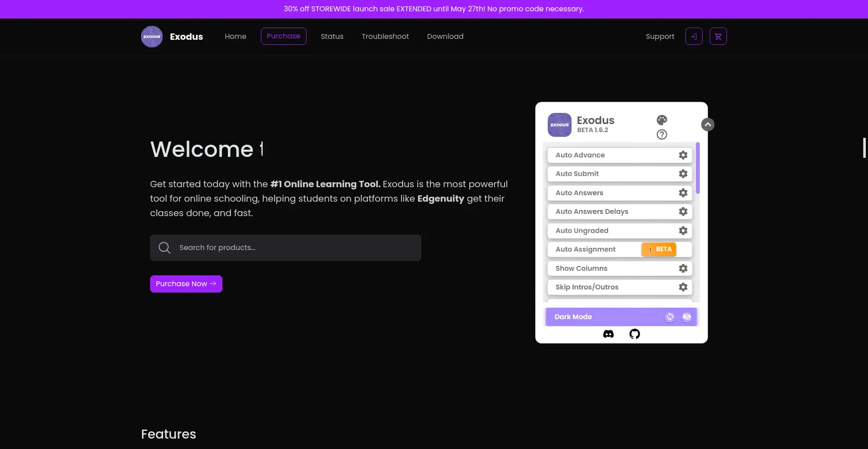Toggle the Auto Advance option
868x449 pixels.
620,155
